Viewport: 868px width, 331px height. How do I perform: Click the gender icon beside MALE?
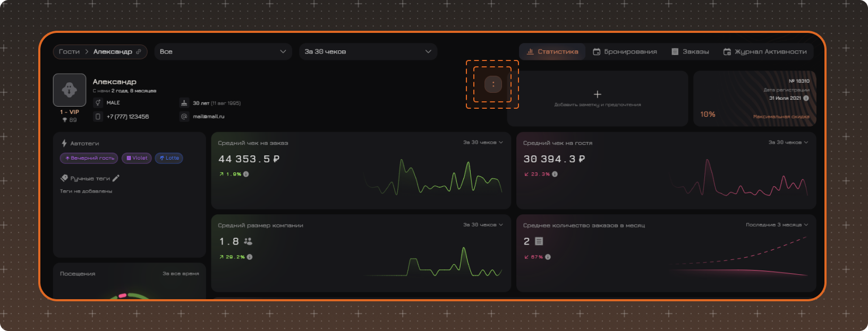98,103
